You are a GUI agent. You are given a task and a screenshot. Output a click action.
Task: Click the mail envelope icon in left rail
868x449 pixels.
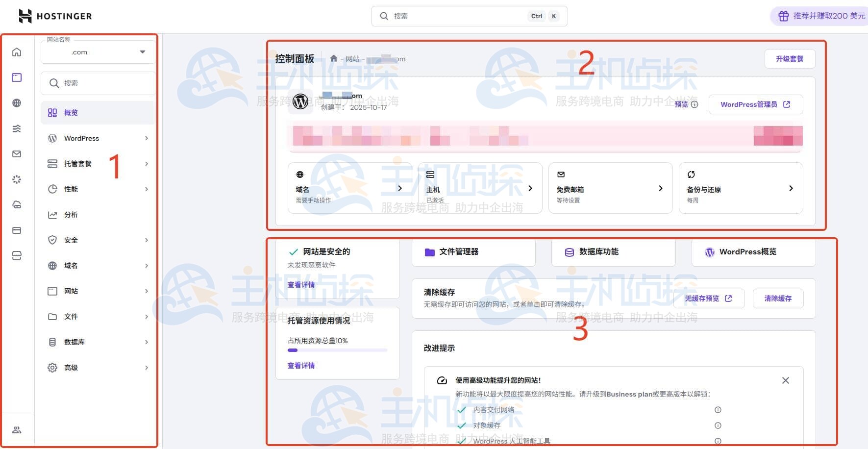17,154
